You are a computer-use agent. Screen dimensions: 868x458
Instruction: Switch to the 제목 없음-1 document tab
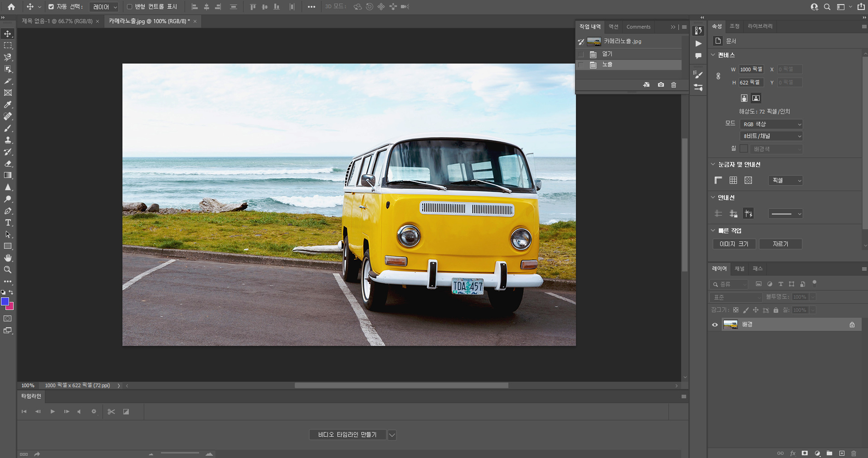(x=57, y=21)
